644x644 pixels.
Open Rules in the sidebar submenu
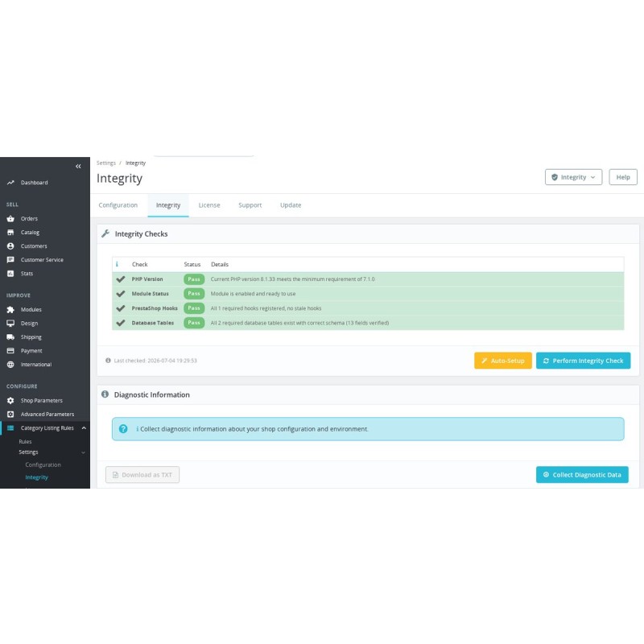point(25,441)
